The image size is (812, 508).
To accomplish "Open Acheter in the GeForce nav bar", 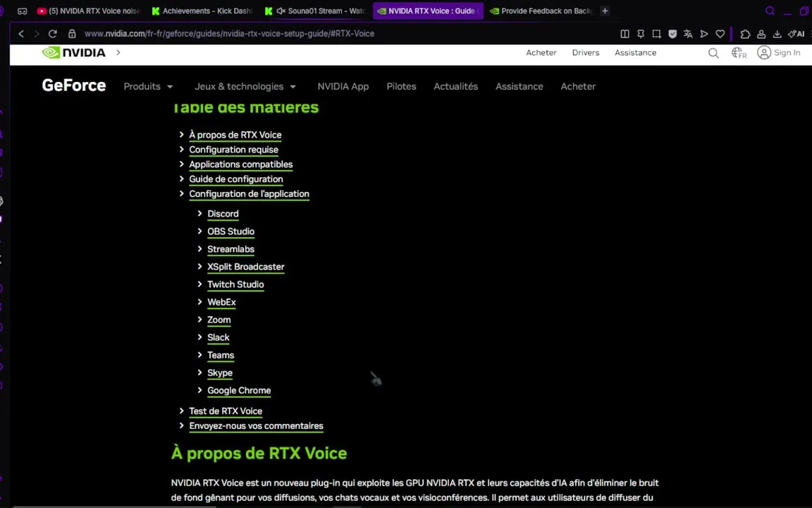I will (578, 87).
